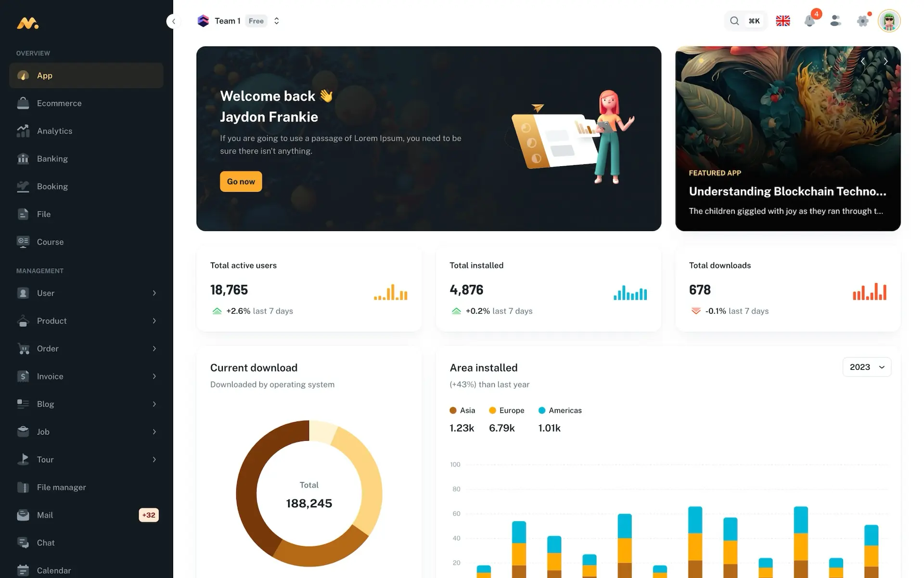Click the Chat sidebar icon
The height and width of the screenshot is (578, 924).
click(x=23, y=543)
